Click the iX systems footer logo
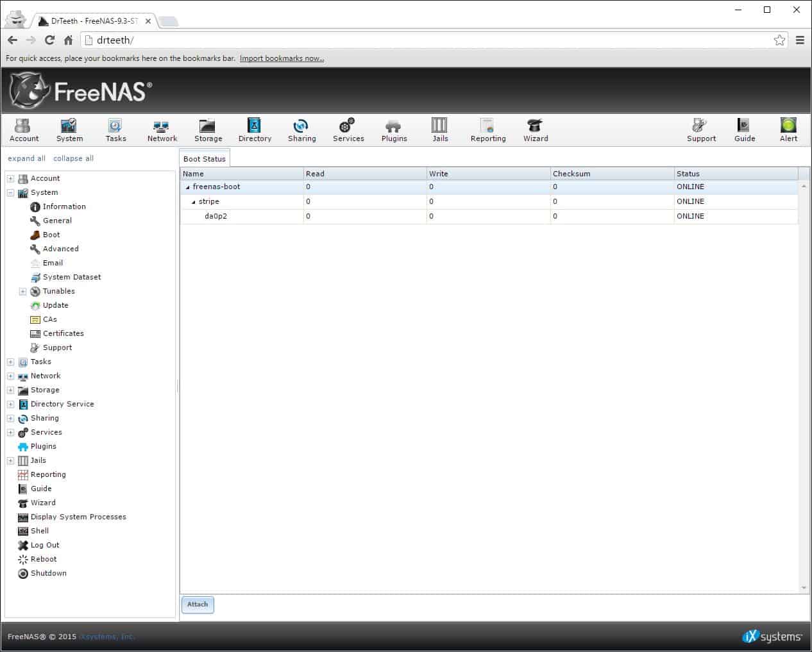This screenshot has height=652, width=812. pyautogui.click(x=772, y=636)
